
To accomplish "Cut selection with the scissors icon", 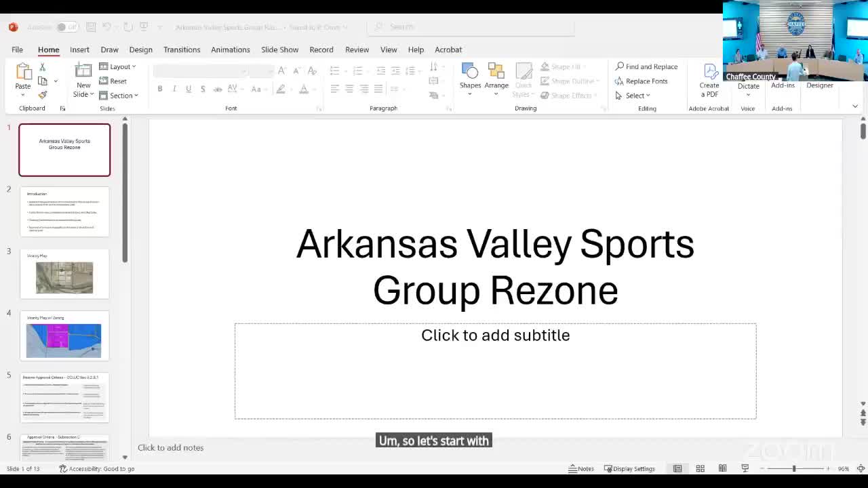I will coord(42,67).
